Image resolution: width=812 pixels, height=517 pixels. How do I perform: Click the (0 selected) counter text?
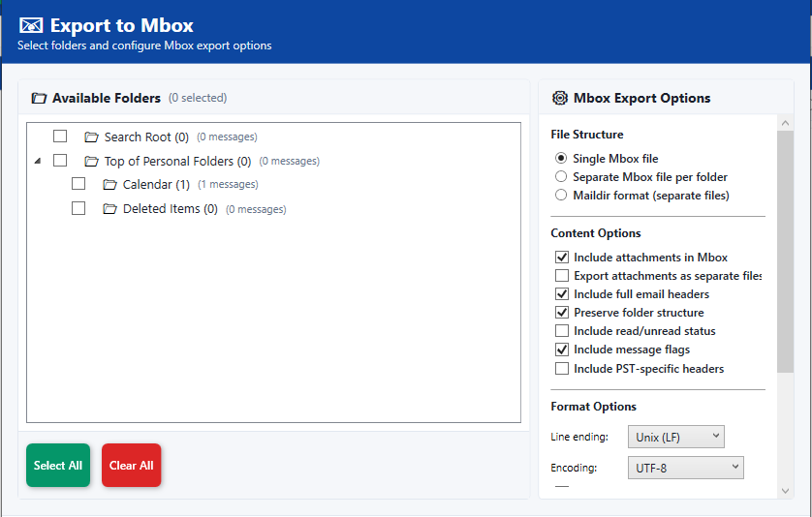pyautogui.click(x=198, y=98)
